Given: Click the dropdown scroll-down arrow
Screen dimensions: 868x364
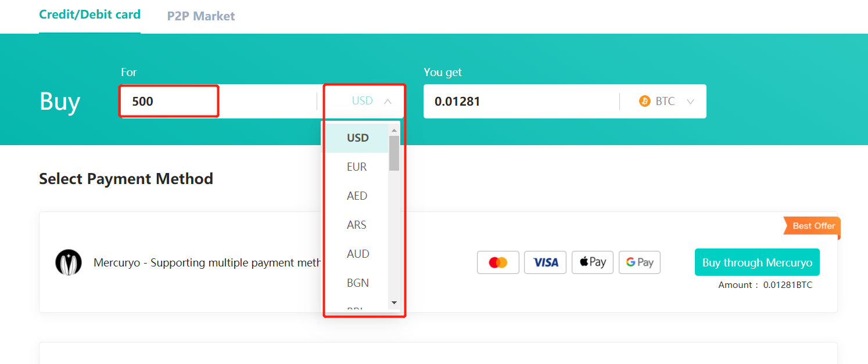Looking at the screenshot, I should coord(394,302).
